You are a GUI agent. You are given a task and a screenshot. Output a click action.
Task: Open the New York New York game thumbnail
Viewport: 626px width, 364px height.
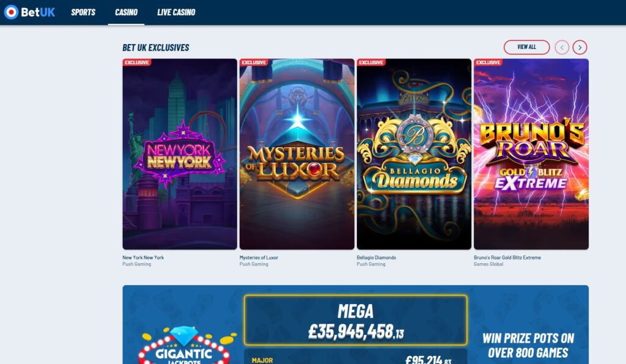point(180,154)
